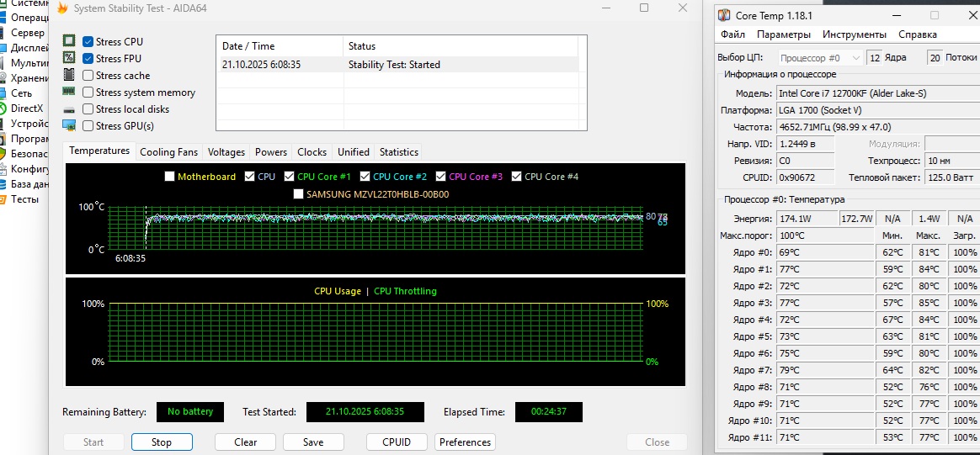This screenshot has height=455, width=980.
Task: Click the Save button
Action: click(313, 442)
